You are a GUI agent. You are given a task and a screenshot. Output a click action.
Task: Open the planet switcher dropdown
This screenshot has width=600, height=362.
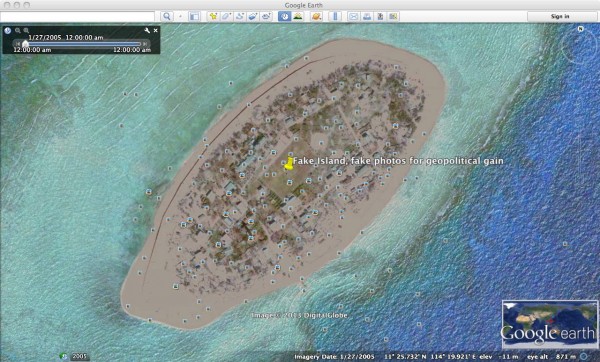[316, 16]
